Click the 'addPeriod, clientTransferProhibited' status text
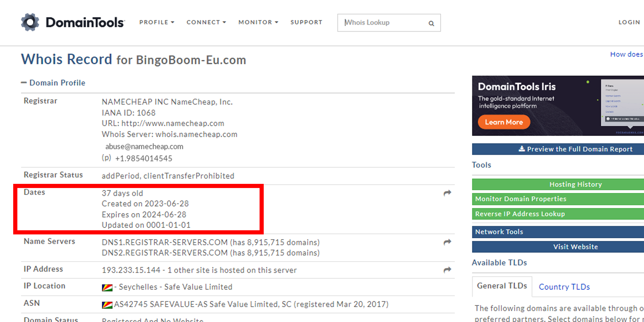Screen dimensions: 644x322 168,176
